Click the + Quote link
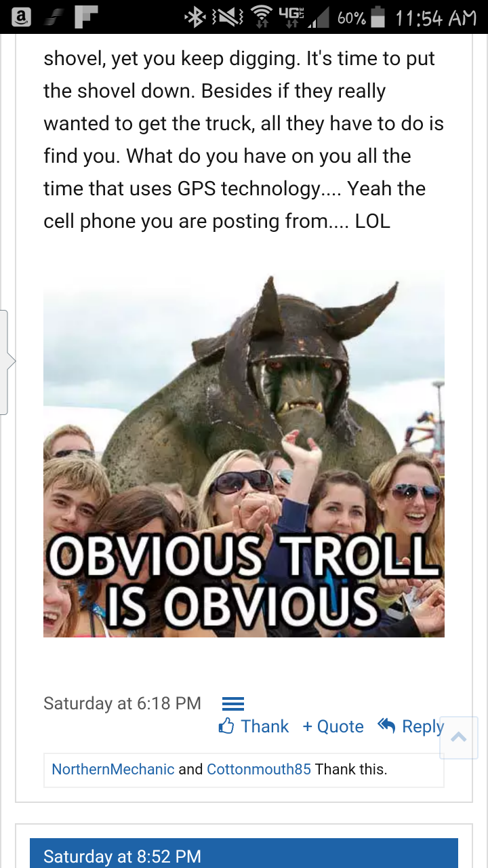Screen dimensions: 488x868 [x=333, y=726]
